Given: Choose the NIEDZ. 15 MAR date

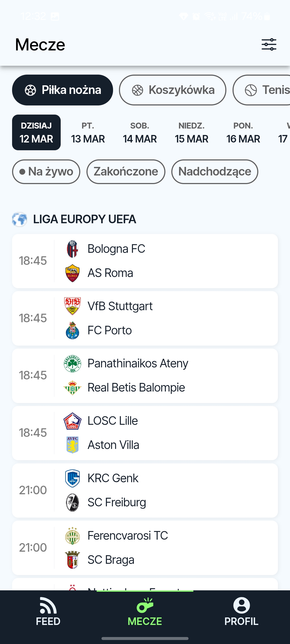Looking at the screenshot, I should (x=191, y=132).
